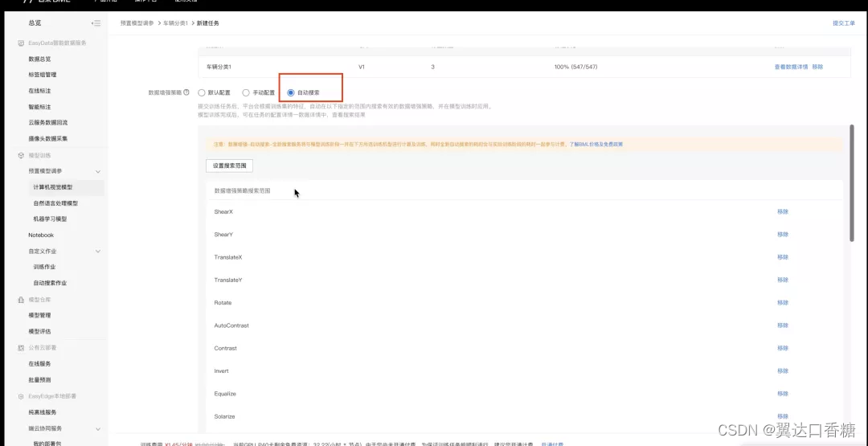Collapse the sidebar with the fold icon
Image resolution: width=868 pixels, height=446 pixels.
pos(96,23)
